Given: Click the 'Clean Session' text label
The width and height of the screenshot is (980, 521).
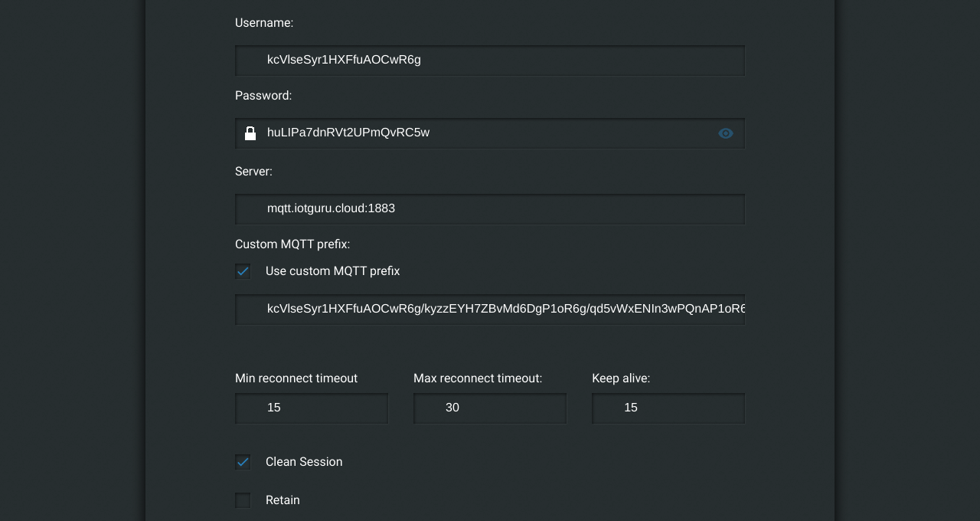Looking at the screenshot, I should tap(304, 462).
